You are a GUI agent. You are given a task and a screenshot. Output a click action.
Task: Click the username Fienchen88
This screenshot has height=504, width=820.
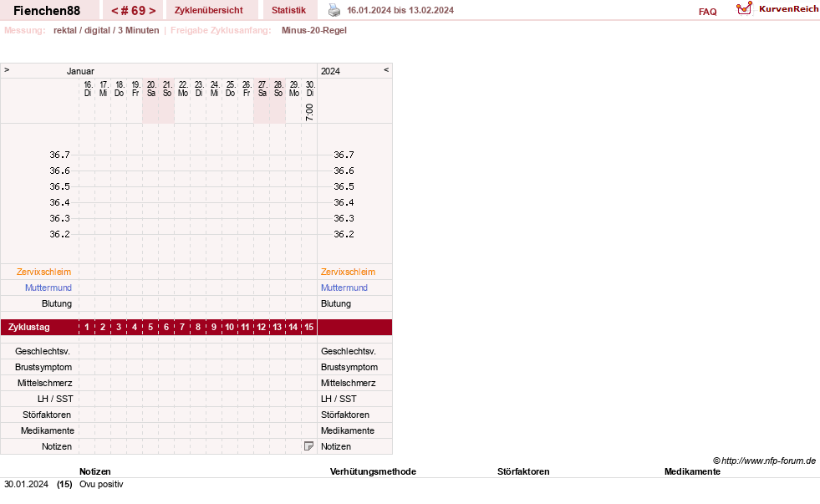coord(47,11)
